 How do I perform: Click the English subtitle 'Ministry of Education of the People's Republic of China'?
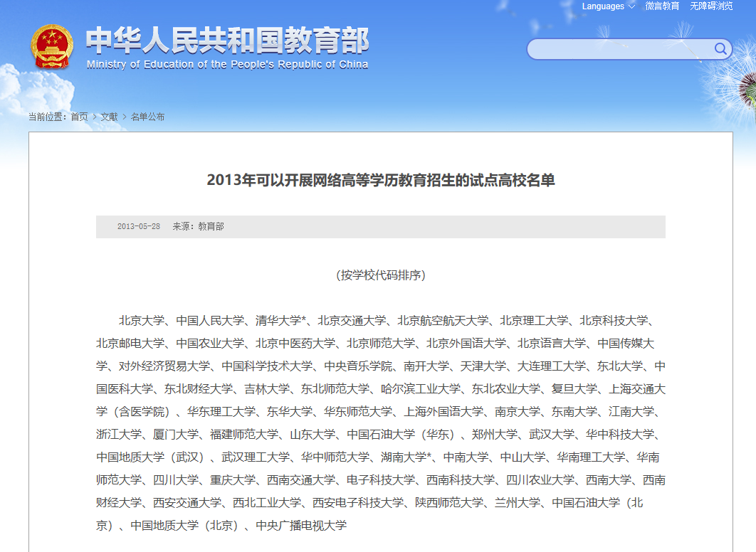point(227,65)
